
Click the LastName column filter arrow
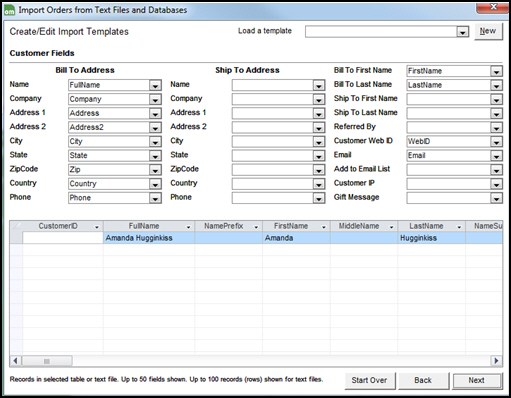point(459,227)
